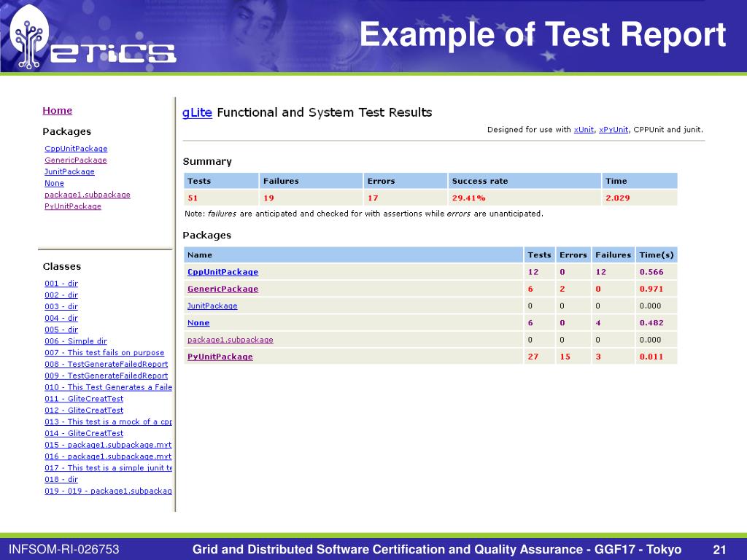The height and width of the screenshot is (560, 747).
Task: Follow the xPyUnit link
Action: click(x=613, y=130)
